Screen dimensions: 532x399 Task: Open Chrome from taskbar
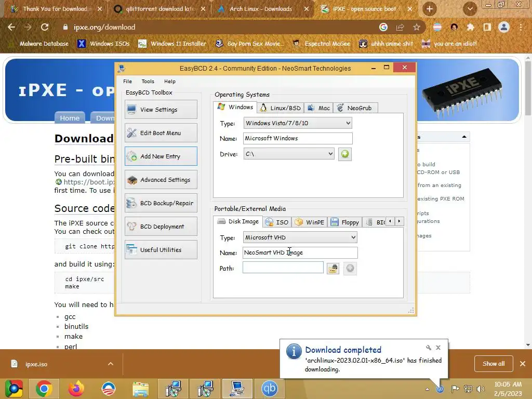44,389
